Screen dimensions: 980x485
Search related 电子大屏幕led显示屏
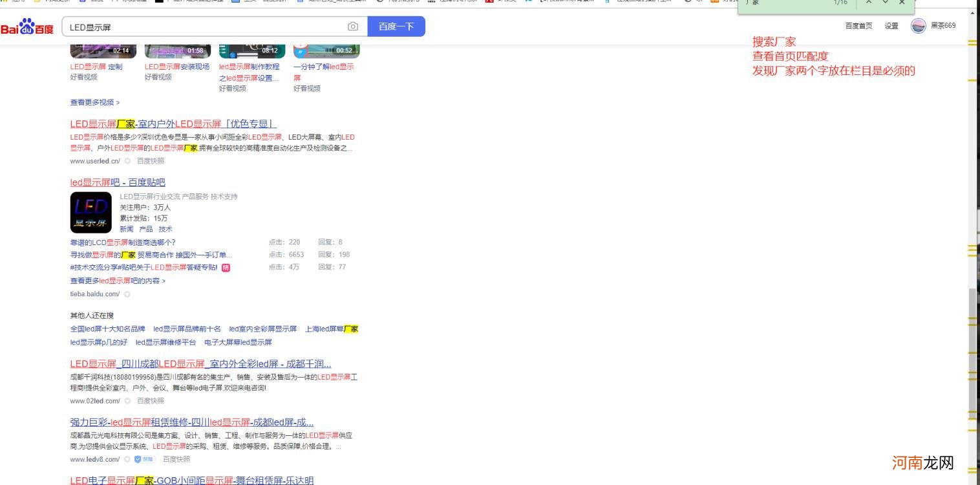point(238,342)
